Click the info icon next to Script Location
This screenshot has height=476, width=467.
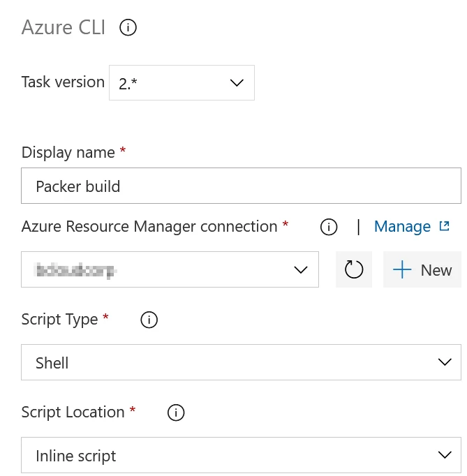(x=176, y=412)
